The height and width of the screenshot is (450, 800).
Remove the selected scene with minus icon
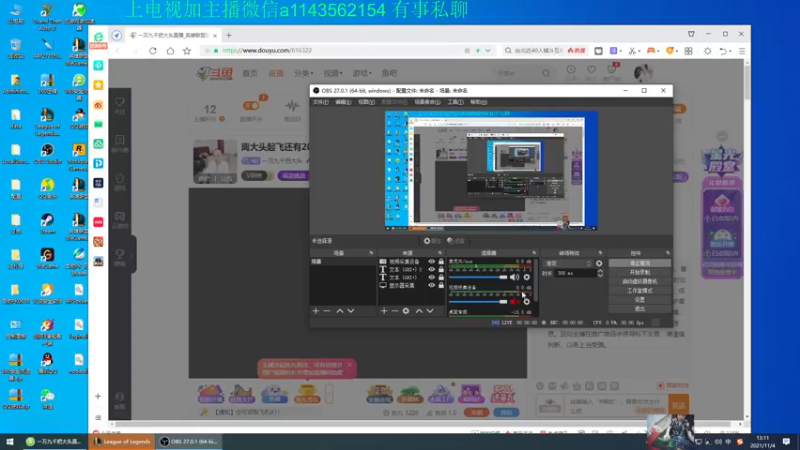coord(327,311)
